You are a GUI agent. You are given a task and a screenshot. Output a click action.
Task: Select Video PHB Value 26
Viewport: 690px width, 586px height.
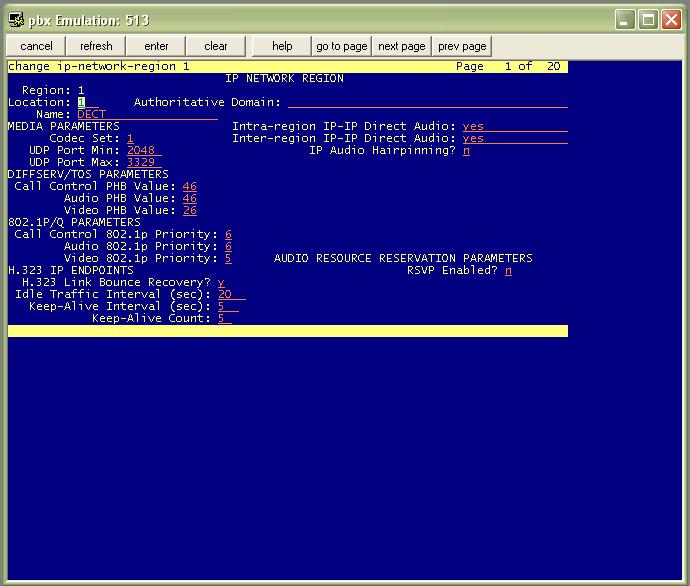pos(190,210)
